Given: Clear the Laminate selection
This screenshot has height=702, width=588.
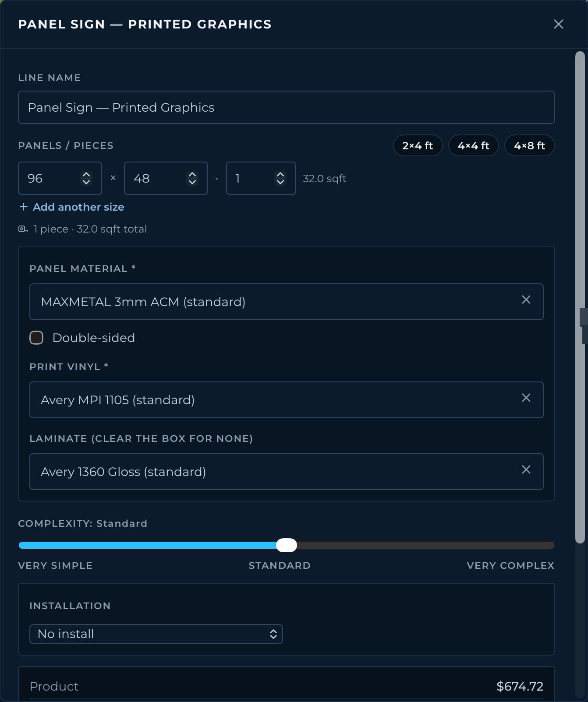Looking at the screenshot, I should (x=526, y=469).
